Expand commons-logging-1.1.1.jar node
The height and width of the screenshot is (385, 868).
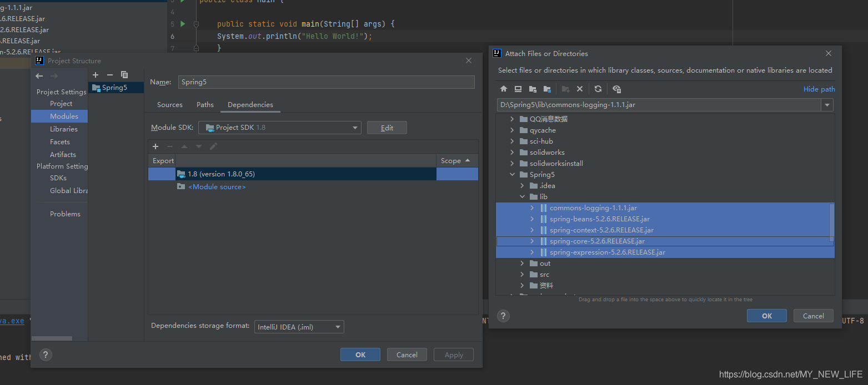(532, 208)
